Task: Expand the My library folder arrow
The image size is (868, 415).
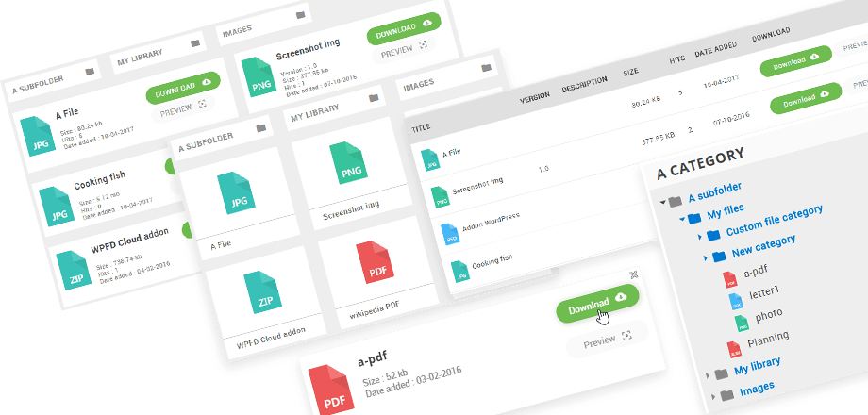Action: [x=709, y=375]
